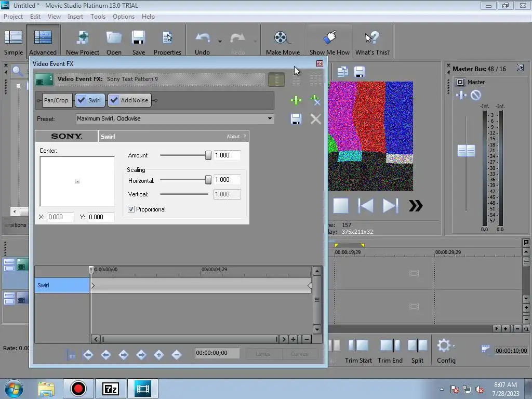Stop preview playback

(341, 206)
